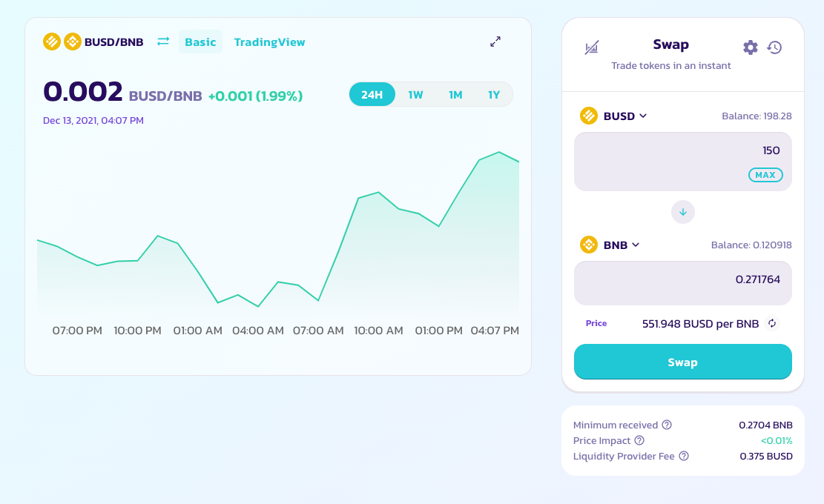The width and height of the screenshot is (824, 504).
Task: Click the 01:00 PM axis label
Action: tap(439, 331)
